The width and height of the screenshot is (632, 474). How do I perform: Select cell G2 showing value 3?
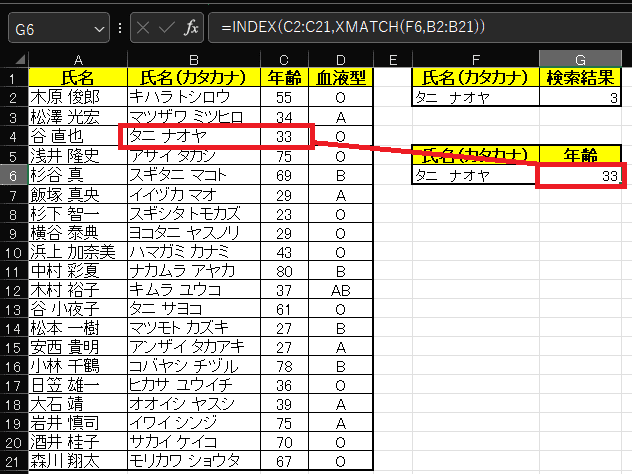(583, 97)
